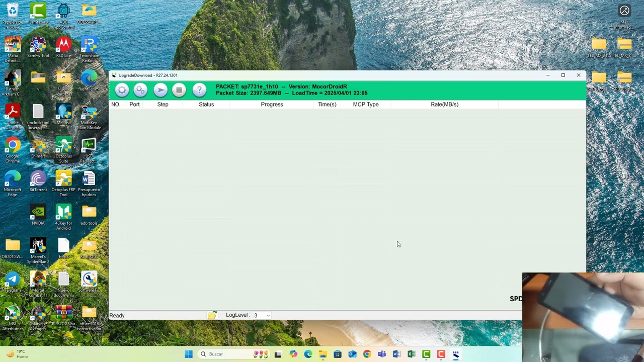This screenshot has width=644, height=362.
Task: Open hosts file on desktop
Action: 63,249
